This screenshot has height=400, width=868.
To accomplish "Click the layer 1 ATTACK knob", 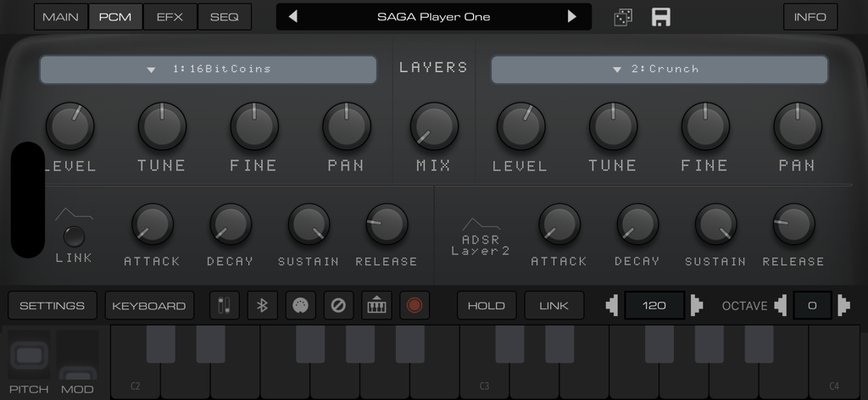I will 153,224.
